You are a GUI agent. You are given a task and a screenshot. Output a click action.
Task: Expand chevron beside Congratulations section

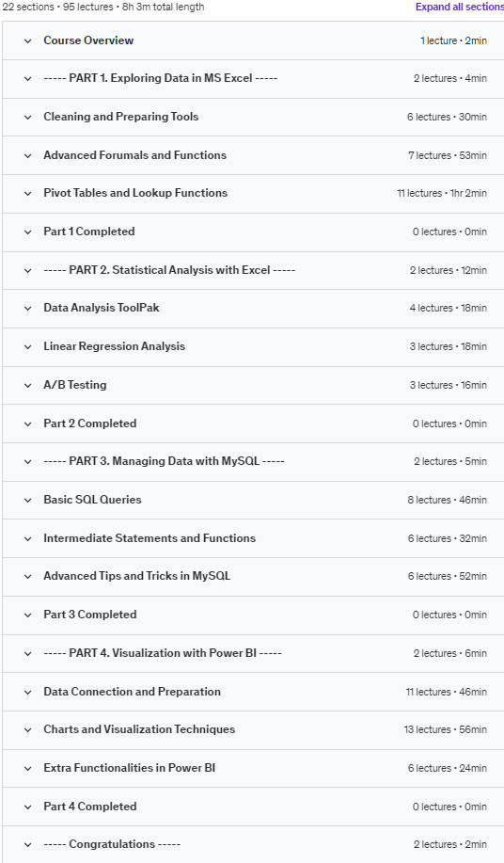[28, 845]
